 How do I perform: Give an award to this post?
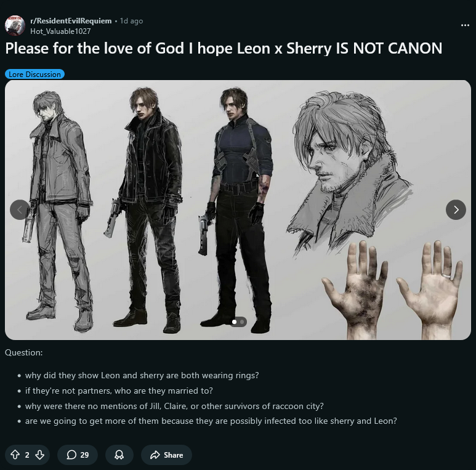pyautogui.click(x=119, y=455)
